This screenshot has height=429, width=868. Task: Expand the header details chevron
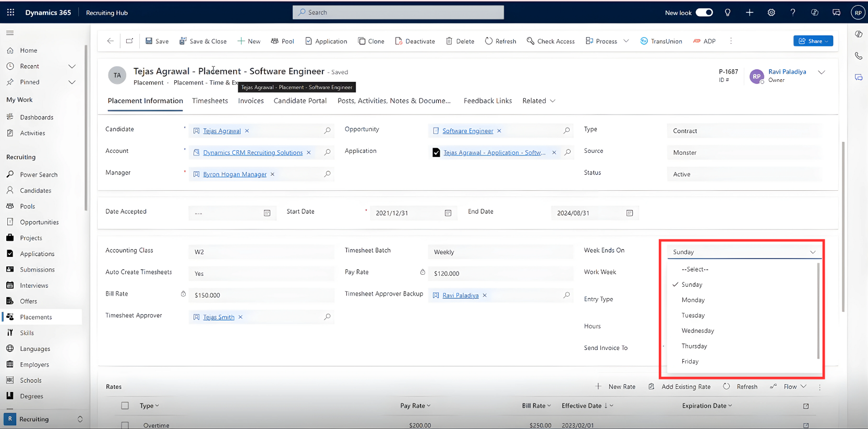click(822, 72)
